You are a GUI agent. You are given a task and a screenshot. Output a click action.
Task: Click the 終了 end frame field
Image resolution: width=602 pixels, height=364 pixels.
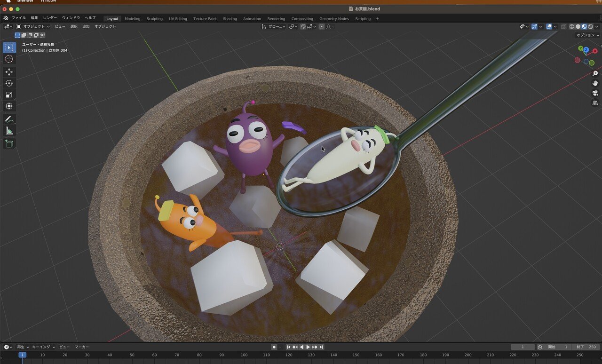click(x=586, y=347)
